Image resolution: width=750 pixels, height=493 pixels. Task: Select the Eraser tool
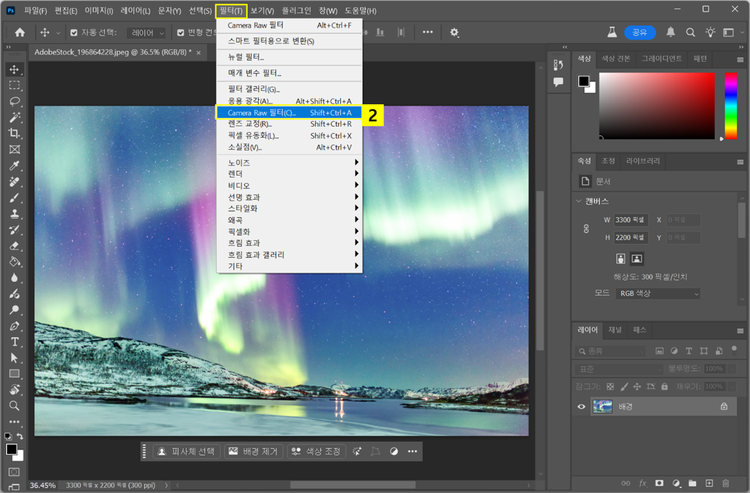[x=14, y=246]
